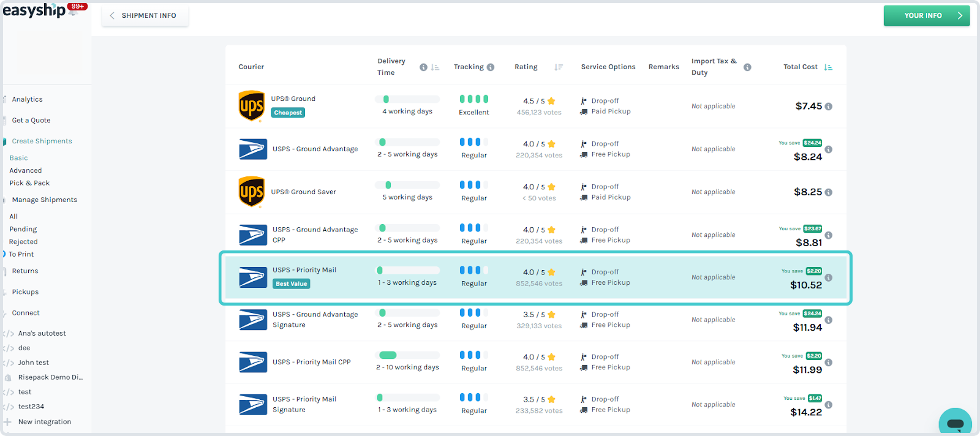Click the Import Tax & Duty info icon
The image size is (980, 436).
[747, 67]
